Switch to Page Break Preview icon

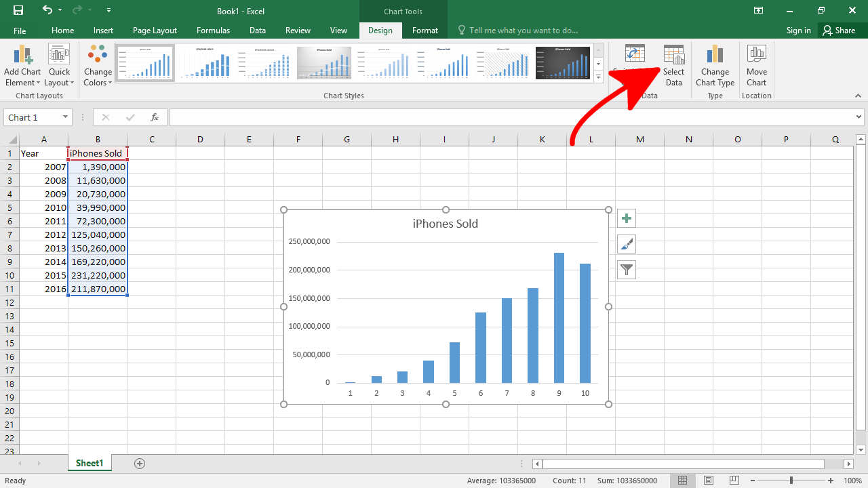tap(733, 481)
